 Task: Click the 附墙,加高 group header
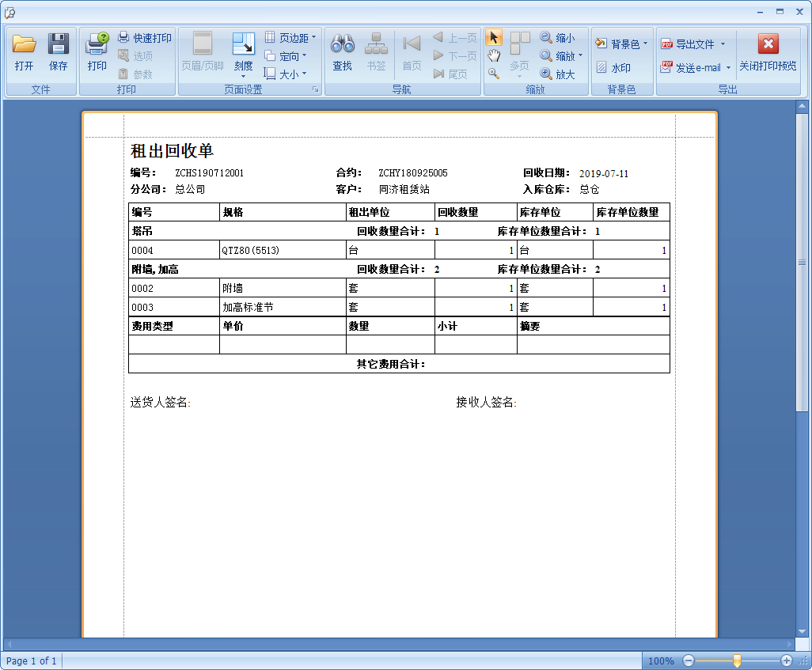(155, 269)
